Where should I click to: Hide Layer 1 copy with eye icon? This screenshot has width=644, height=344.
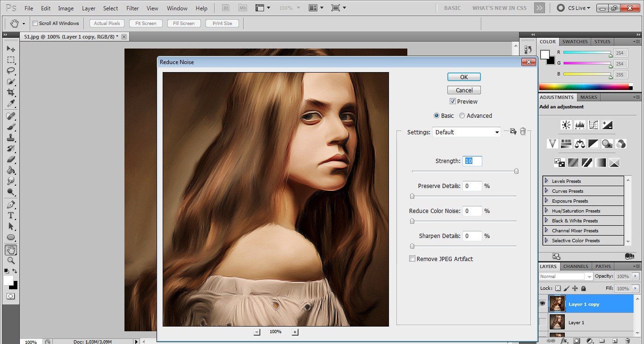click(542, 304)
